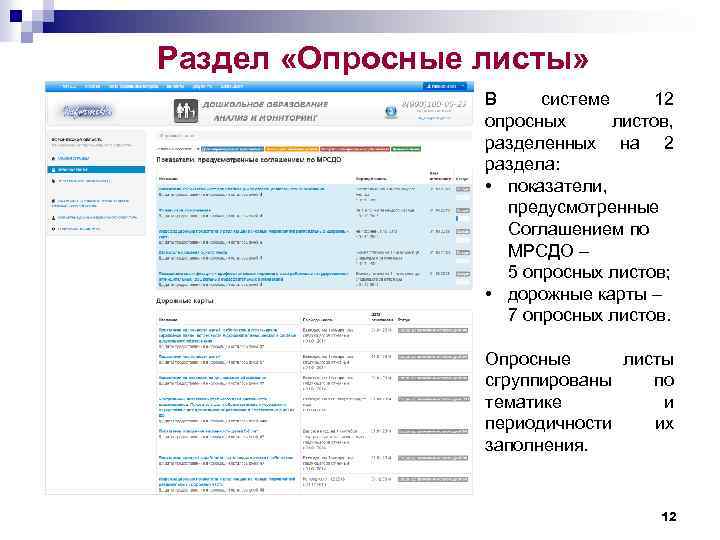720x540 pixels.
Task: Open last questionnaire link under Дорожные карты
Action: 227,481
